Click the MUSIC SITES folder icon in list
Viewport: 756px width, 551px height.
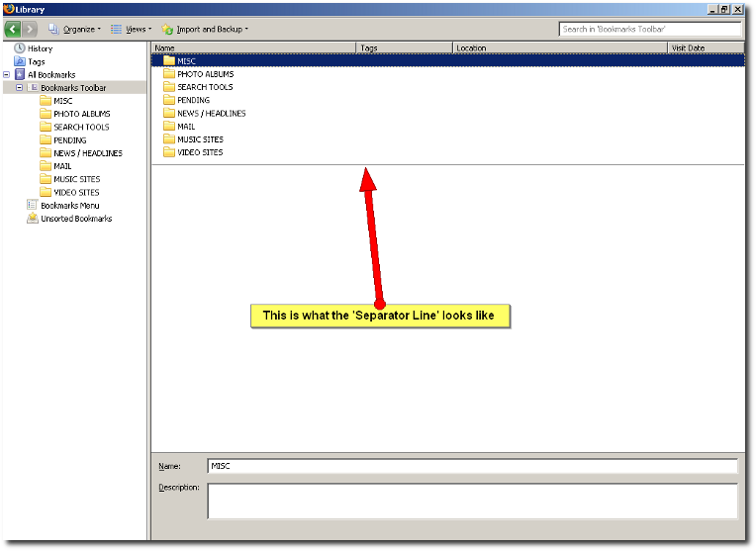(x=169, y=138)
